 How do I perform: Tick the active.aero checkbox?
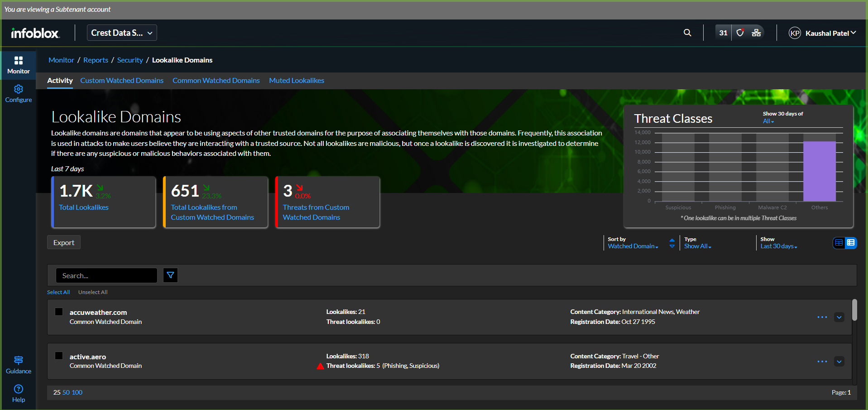pyautogui.click(x=59, y=356)
